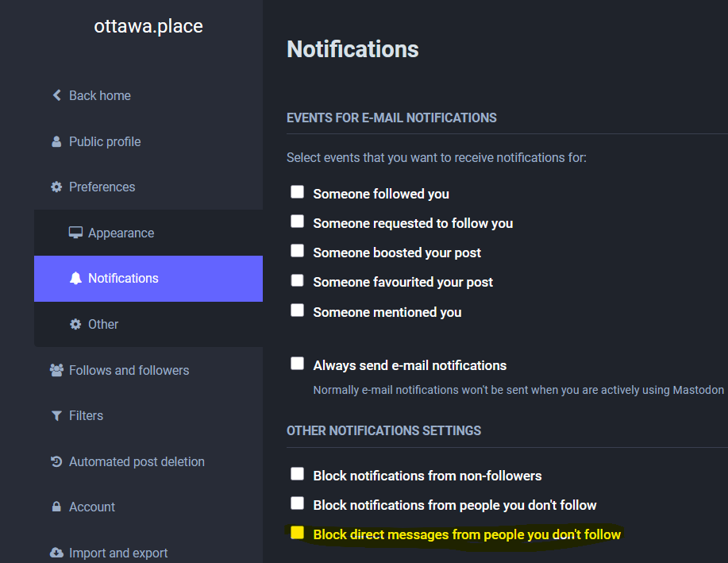
Task: Open the Appearance settings page
Action: pyautogui.click(x=121, y=233)
